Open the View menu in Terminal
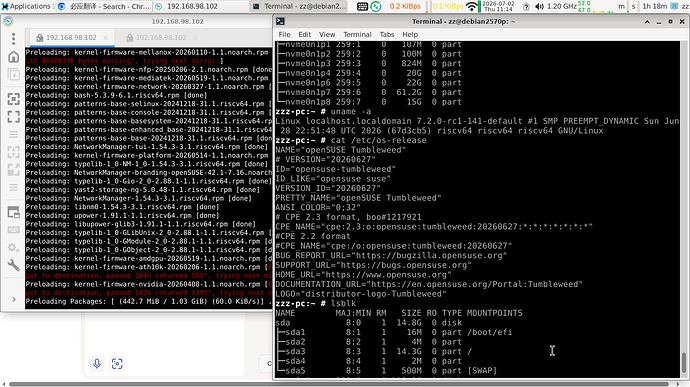690x387 pixels. coord(327,34)
